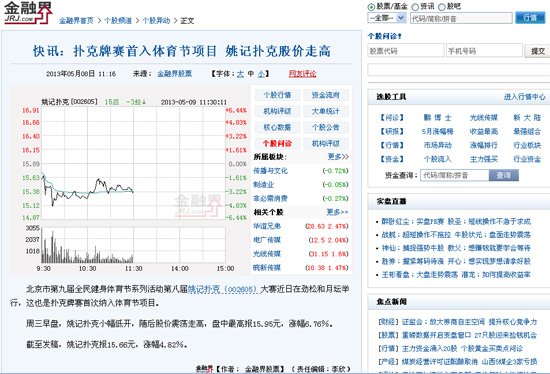Expand 更多 next to 相关个股

337,212
